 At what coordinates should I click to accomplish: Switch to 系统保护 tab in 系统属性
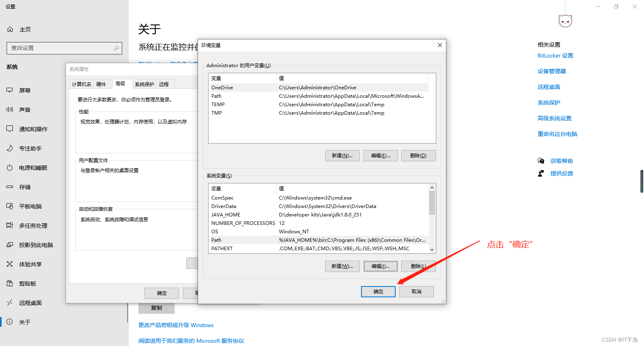click(x=144, y=84)
